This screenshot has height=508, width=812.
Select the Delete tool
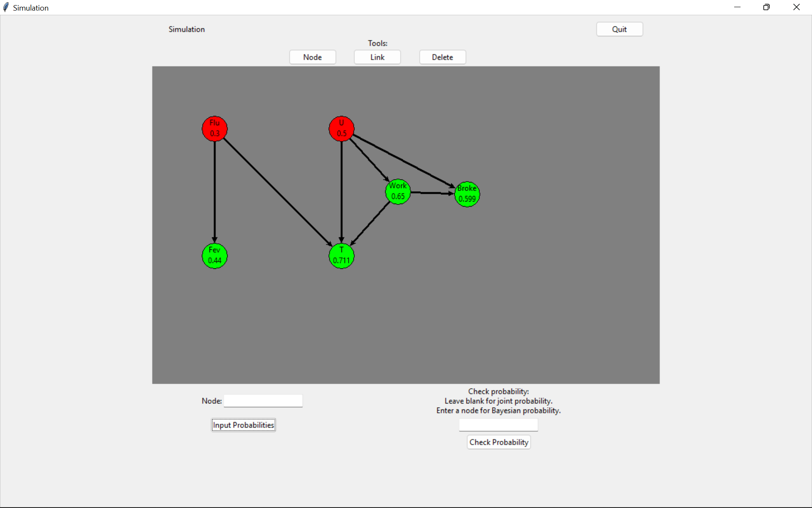442,57
